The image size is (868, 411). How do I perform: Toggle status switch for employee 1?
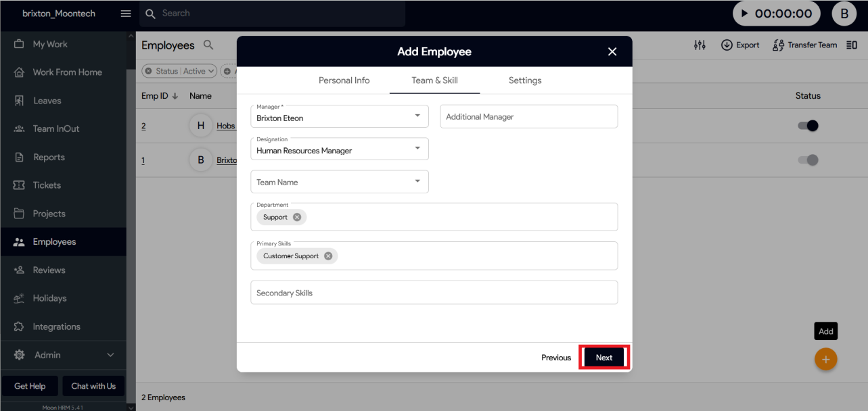(x=808, y=160)
